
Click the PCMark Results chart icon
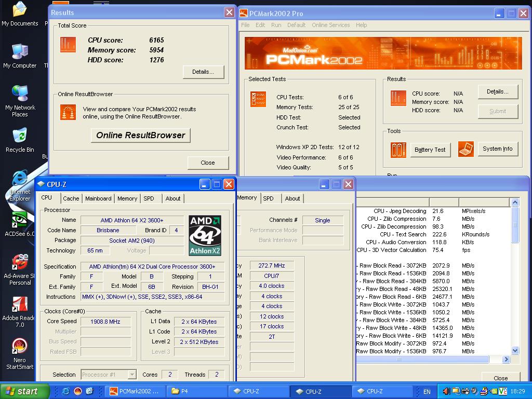tap(398, 98)
